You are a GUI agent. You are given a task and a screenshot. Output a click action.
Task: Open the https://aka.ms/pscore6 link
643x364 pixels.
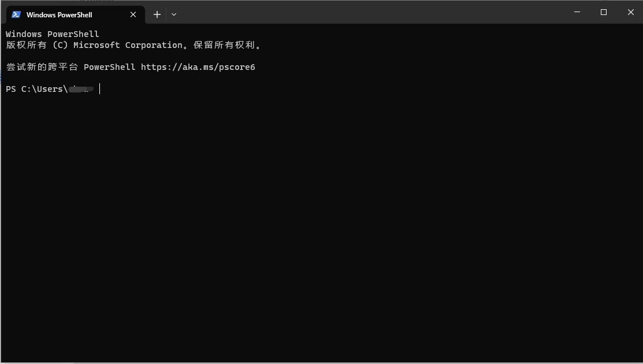tap(198, 67)
